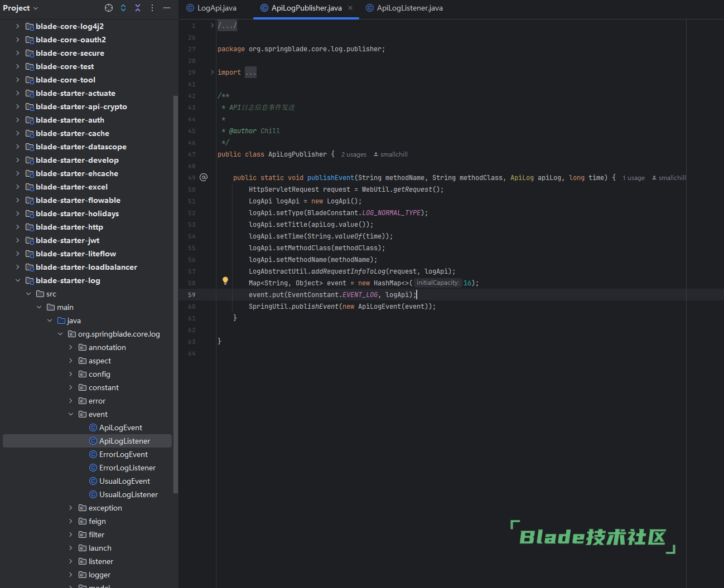Expand the annotation package
724x588 pixels.
click(x=70, y=347)
